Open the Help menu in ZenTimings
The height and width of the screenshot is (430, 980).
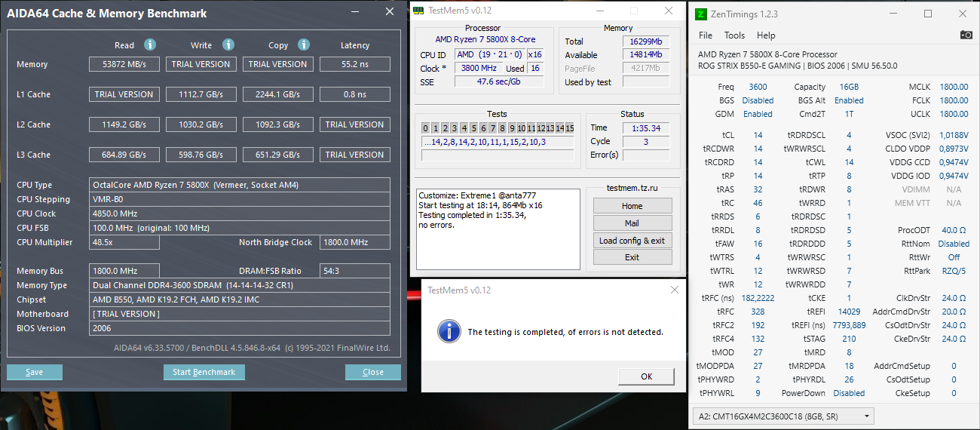pyautogui.click(x=766, y=35)
